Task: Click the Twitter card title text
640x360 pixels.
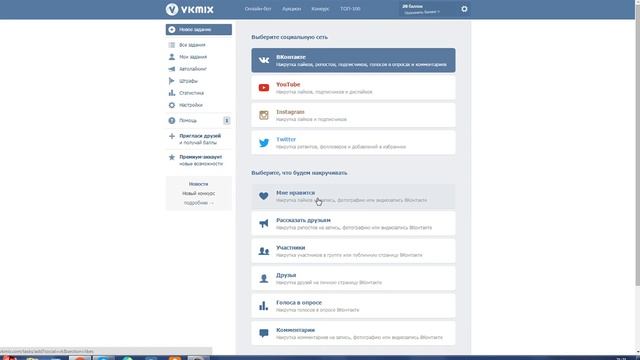Action: point(286,139)
